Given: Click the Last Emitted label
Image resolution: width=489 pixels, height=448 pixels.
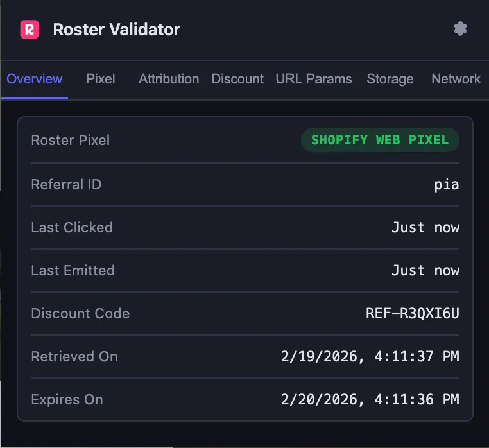Looking at the screenshot, I should [x=73, y=270].
